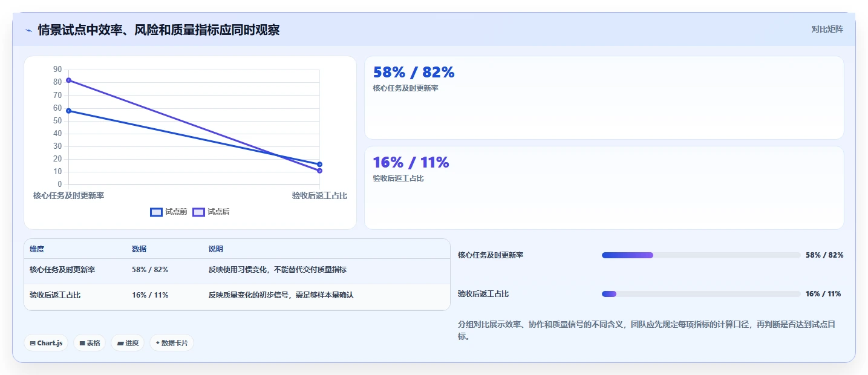This screenshot has height=375, width=868.
Task: Click table value 58% / 82%
Action: [150, 270]
